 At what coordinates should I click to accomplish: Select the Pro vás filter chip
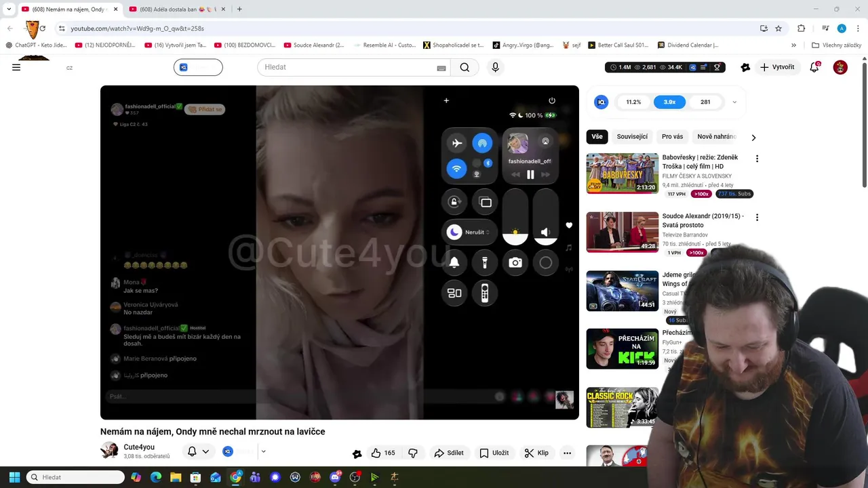673,137
